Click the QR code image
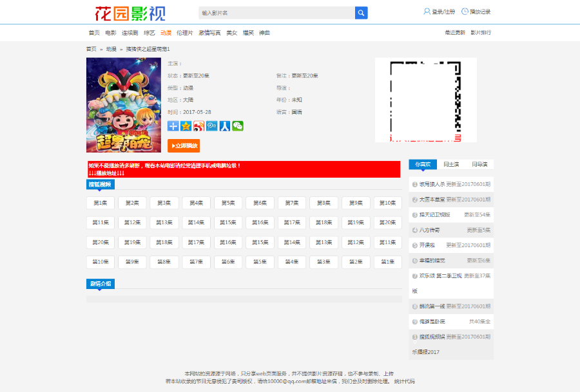The height and width of the screenshot is (392, 580). (x=426, y=100)
